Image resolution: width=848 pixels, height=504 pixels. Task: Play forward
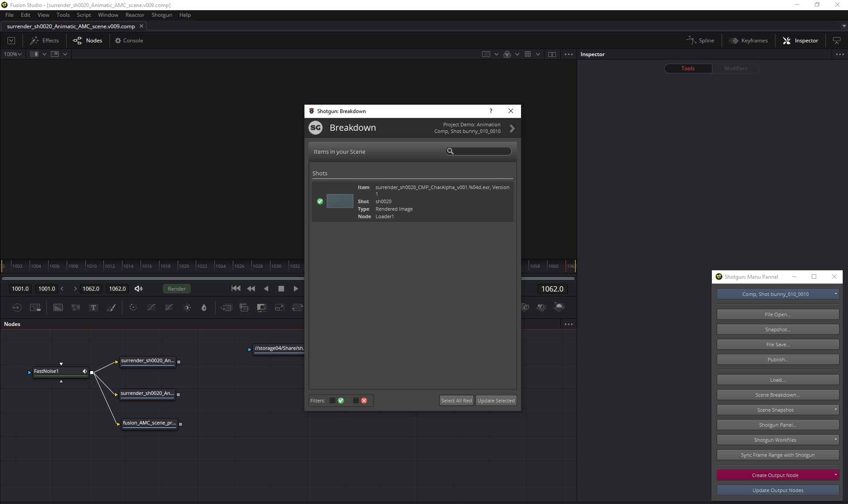pyautogui.click(x=296, y=289)
